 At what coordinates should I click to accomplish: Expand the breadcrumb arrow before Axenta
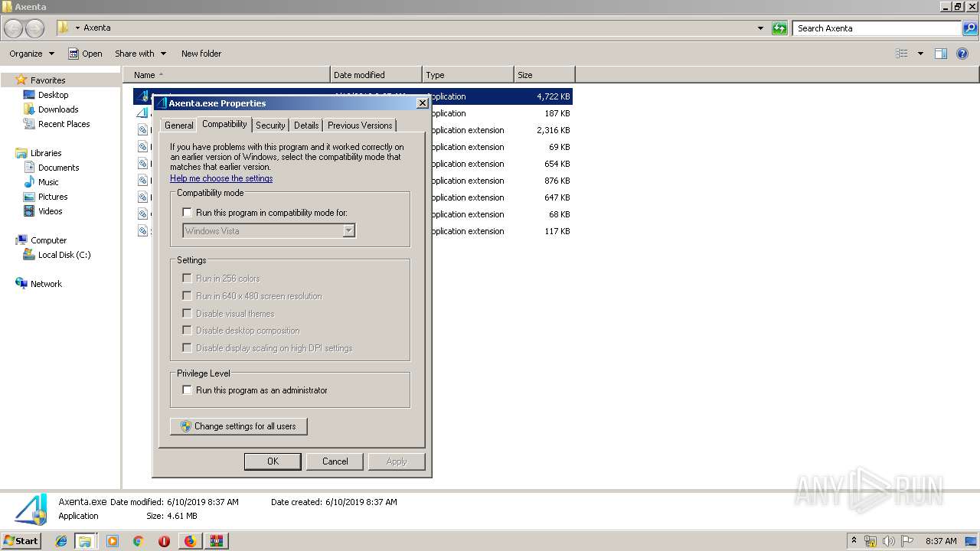[x=77, y=28]
